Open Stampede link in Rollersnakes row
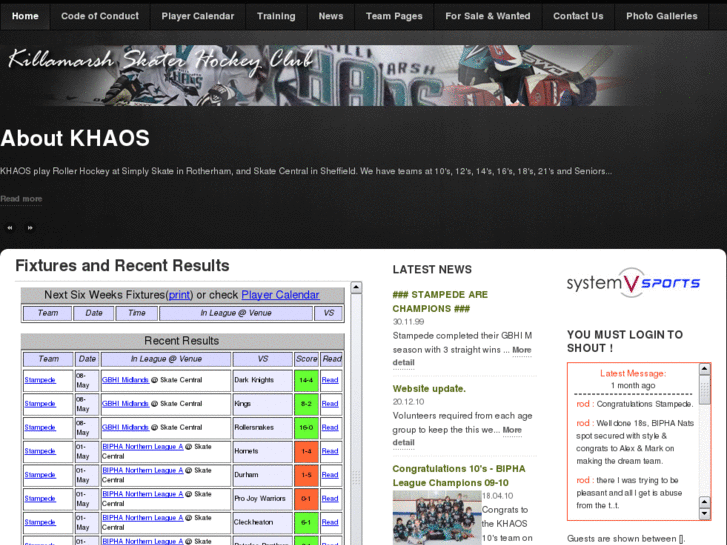This screenshot has width=727, height=545. click(40, 427)
